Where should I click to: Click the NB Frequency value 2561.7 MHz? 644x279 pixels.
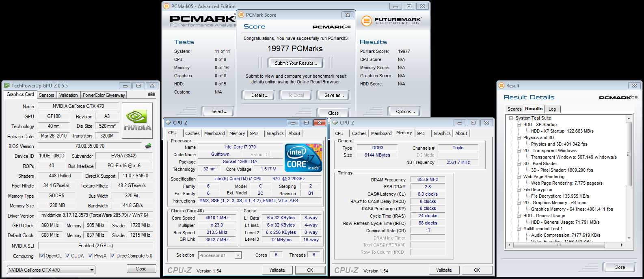coord(458,162)
